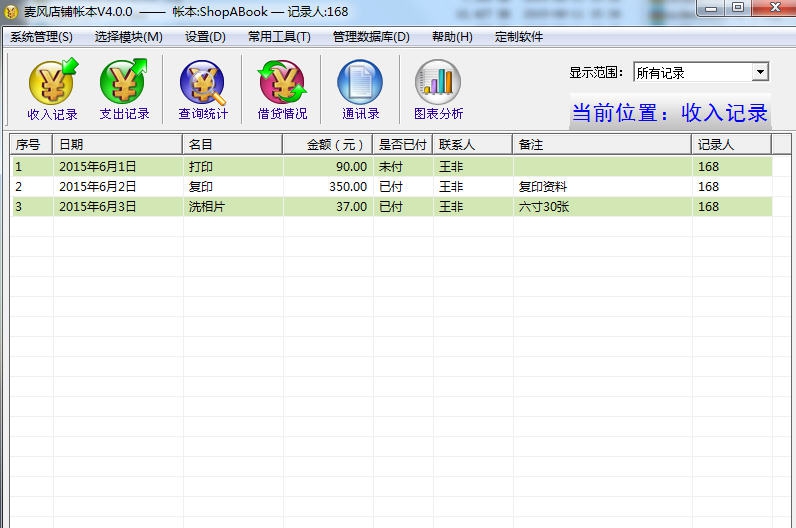This screenshot has width=796, height=528.
Task: Open the 常用工具(T) menu
Action: click(279, 37)
